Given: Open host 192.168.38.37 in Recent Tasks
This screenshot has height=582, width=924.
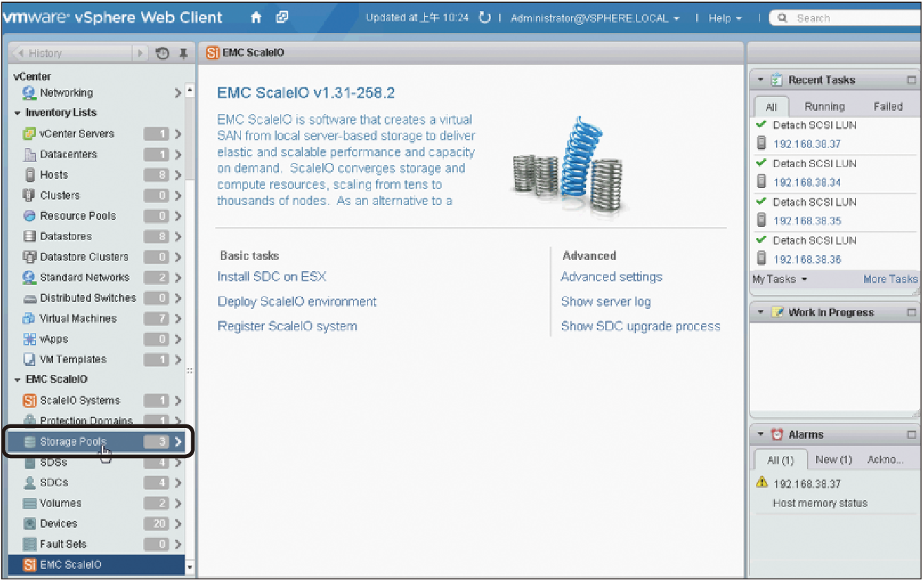Looking at the screenshot, I should coord(807,144).
